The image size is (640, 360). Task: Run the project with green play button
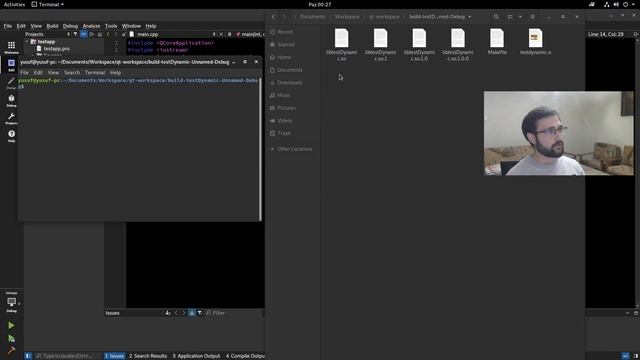click(x=11, y=325)
